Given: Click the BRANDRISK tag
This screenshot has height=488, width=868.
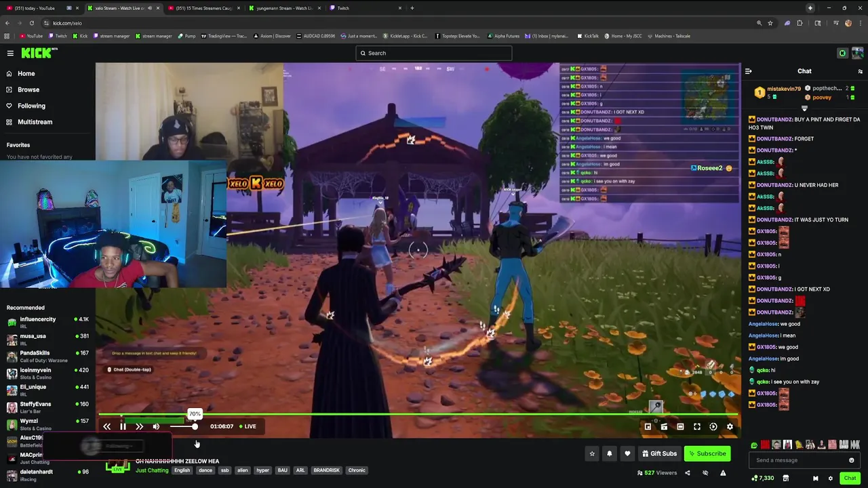Looking at the screenshot, I should 326,470.
